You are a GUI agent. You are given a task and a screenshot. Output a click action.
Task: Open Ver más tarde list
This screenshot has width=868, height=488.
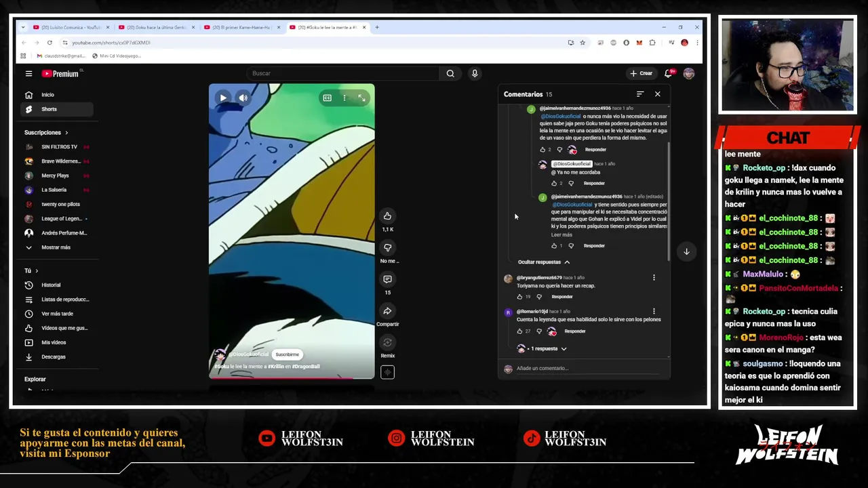[57, 314]
